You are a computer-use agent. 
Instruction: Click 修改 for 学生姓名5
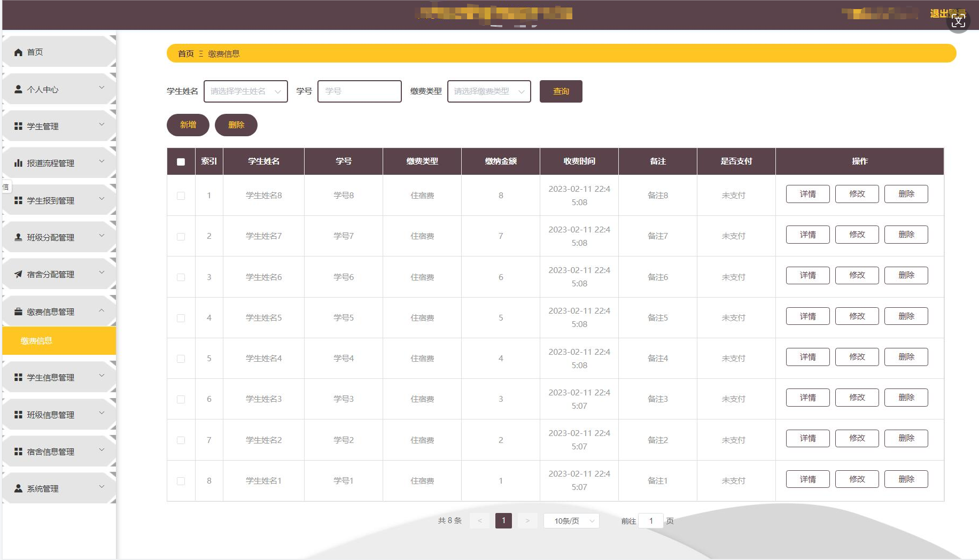click(x=857, y=316)
